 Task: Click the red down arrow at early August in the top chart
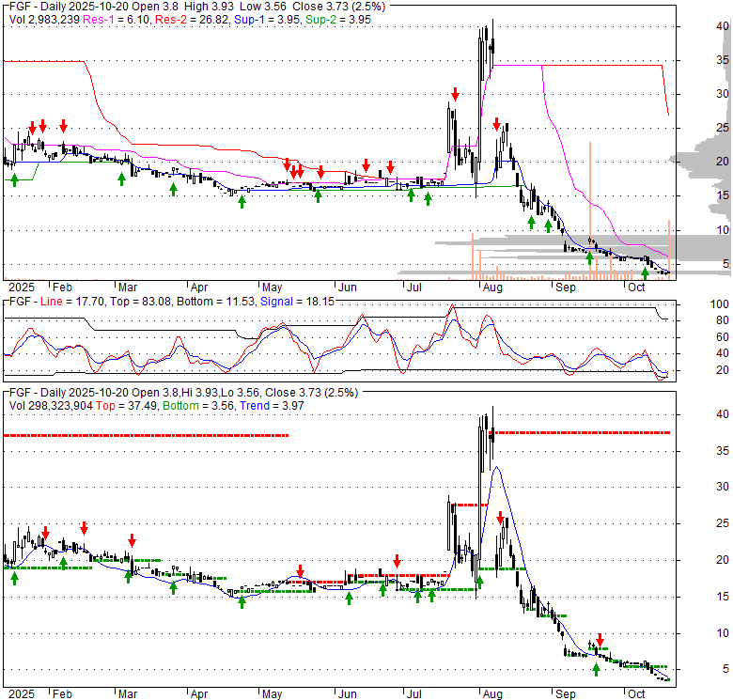497,124
